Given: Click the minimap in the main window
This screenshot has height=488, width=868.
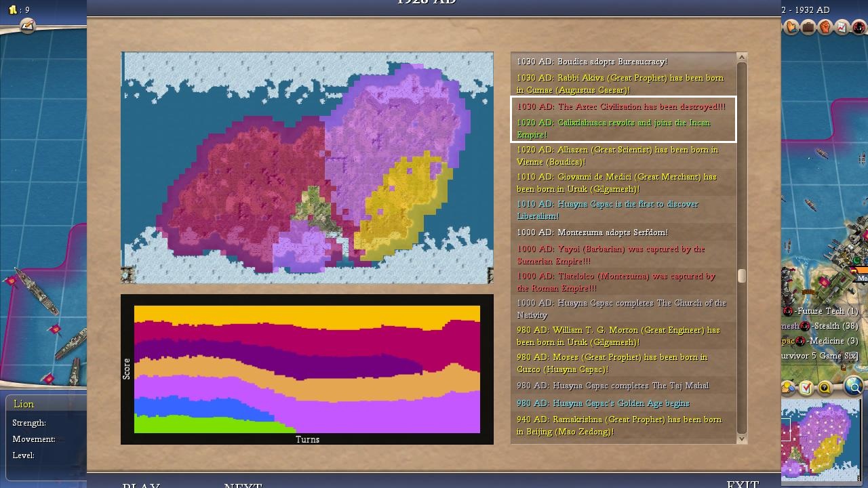Looking at the screenshot, I should point(821,441).
